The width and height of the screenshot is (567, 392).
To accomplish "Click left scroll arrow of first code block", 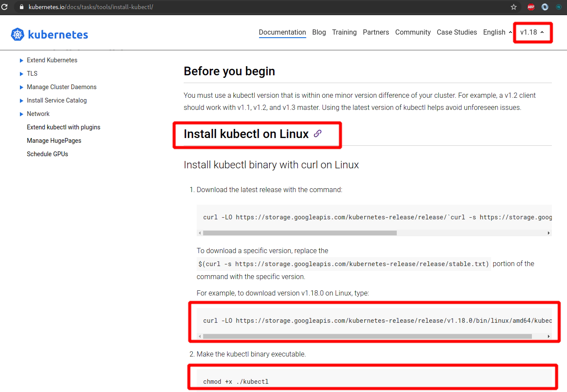I will (x=200, y=233).
